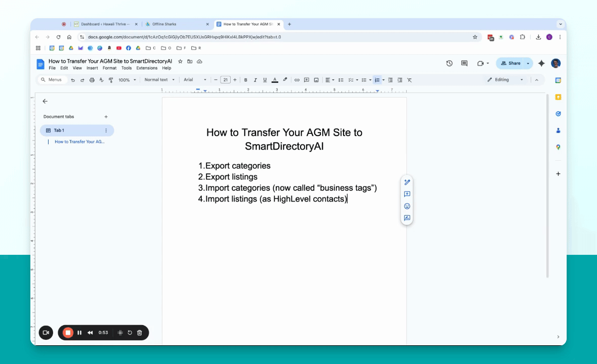
Task: Open the zoom 100% dropdown
Action: pyautogui.click(x=127, y=80)
